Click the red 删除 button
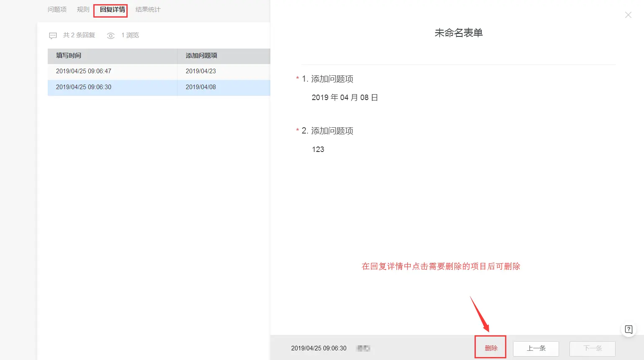644x360 pixels. pyautogui.click(x=491, y=348)
